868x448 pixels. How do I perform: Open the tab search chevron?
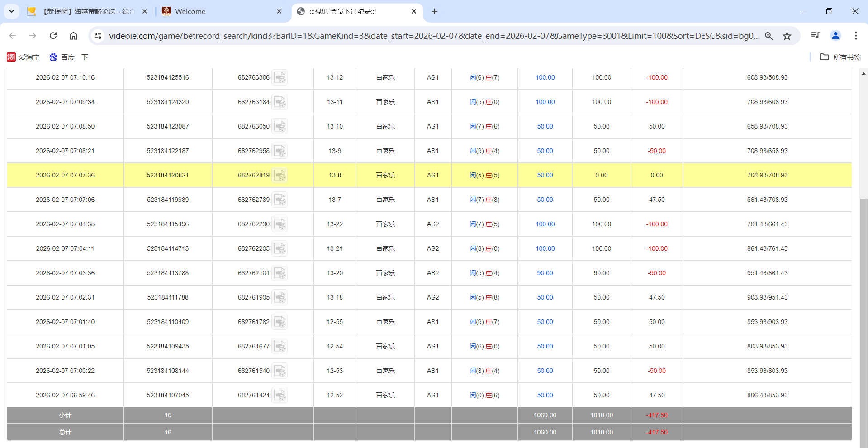coord(11,11)
